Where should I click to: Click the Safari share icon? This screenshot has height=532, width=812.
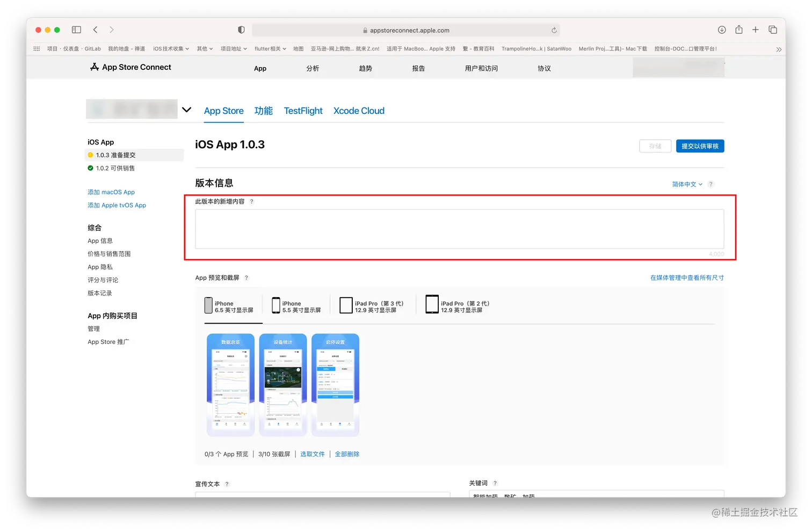click(739, 30)
